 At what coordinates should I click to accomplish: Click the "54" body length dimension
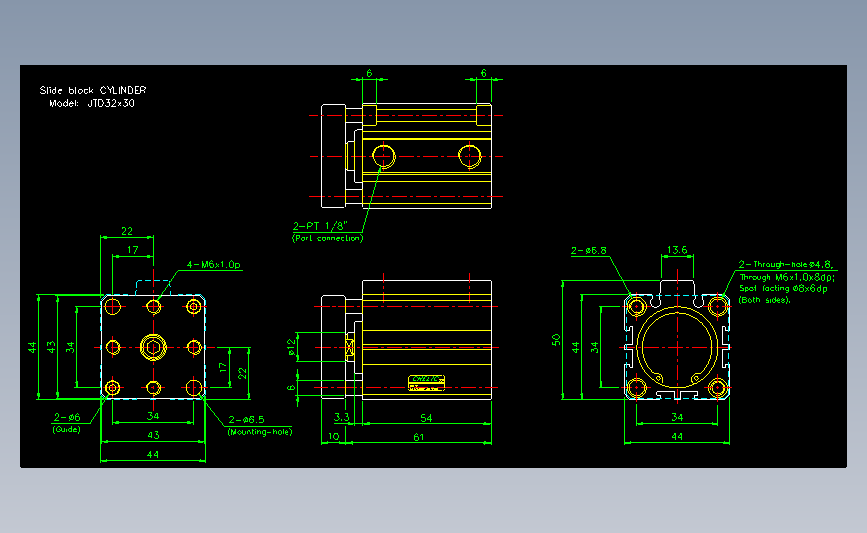pos(426,418)
